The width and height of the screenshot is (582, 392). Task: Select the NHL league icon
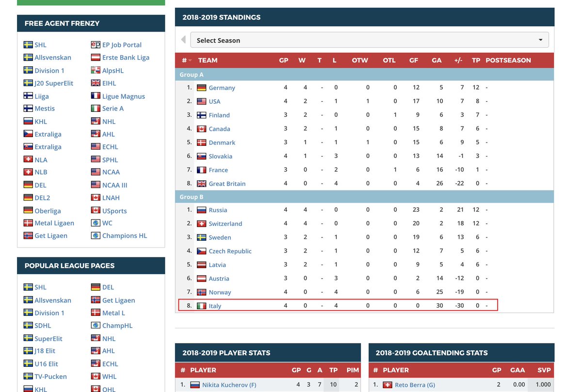95,121
